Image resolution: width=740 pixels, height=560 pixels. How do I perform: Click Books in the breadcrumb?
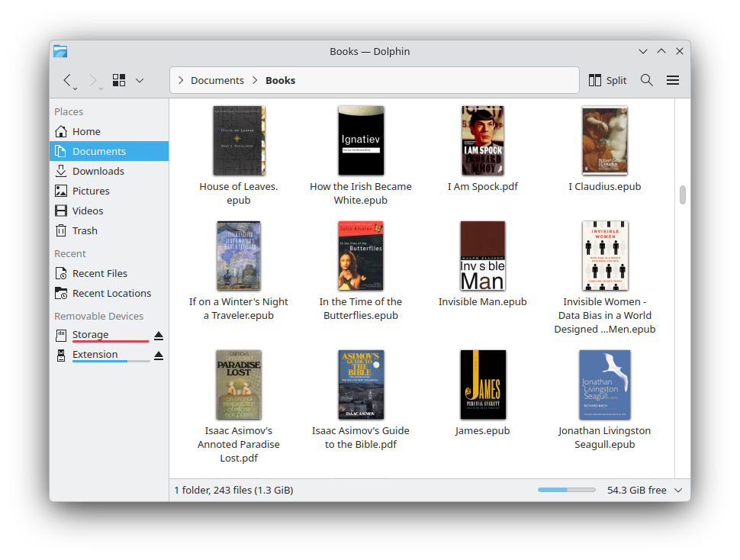280,81
